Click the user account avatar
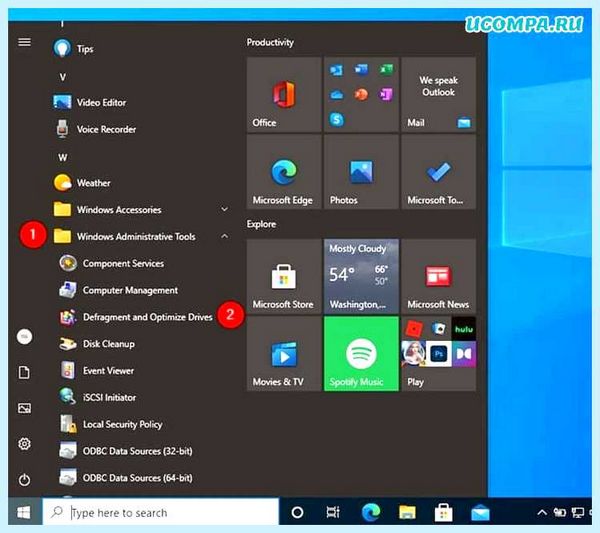The height and width of the screenshot is (533, 600). click(24, 337)
